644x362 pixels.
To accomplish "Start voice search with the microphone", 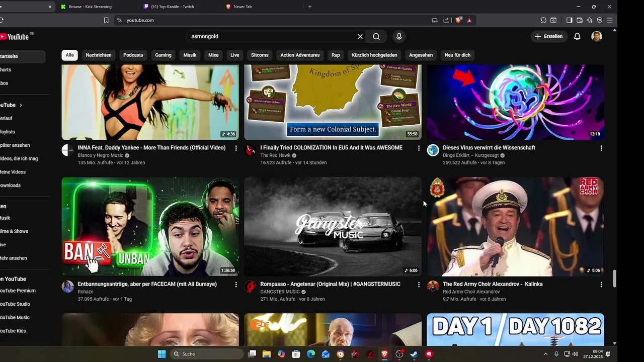I will pos(399,37).
